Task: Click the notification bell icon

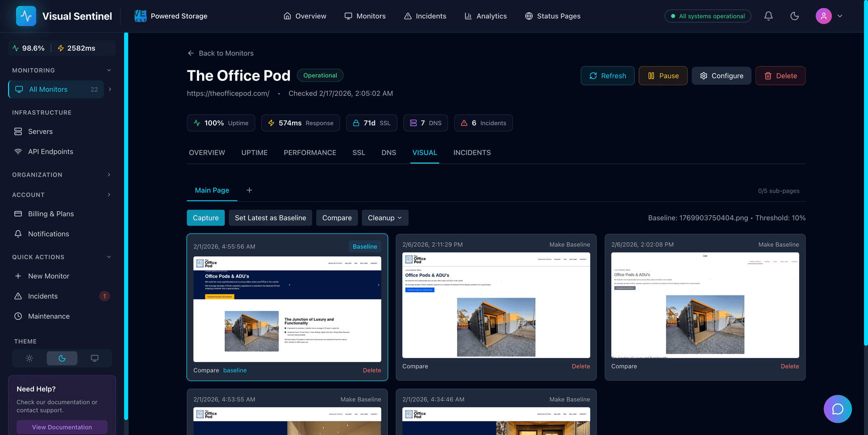Action: click(768, 16)
